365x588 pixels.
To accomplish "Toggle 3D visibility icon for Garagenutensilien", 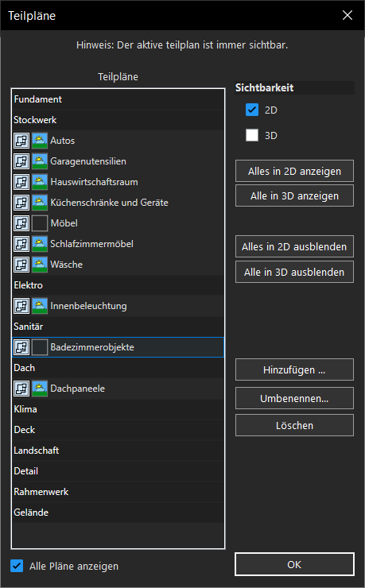I will tap(40, 161).
